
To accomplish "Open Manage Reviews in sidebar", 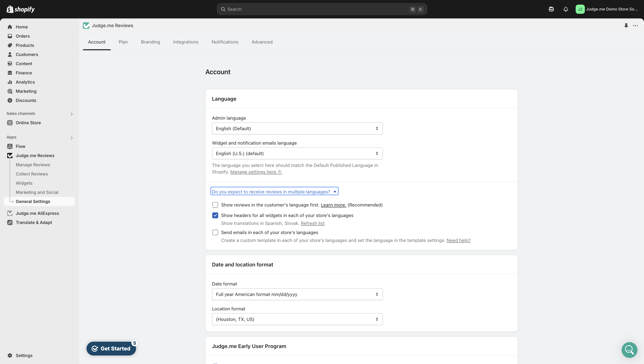I will point(33,165).
